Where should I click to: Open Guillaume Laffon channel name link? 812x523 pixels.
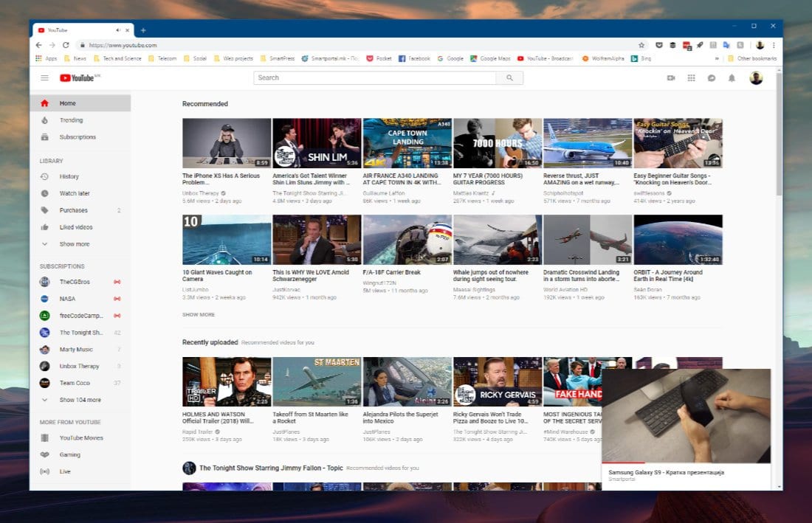384,193
